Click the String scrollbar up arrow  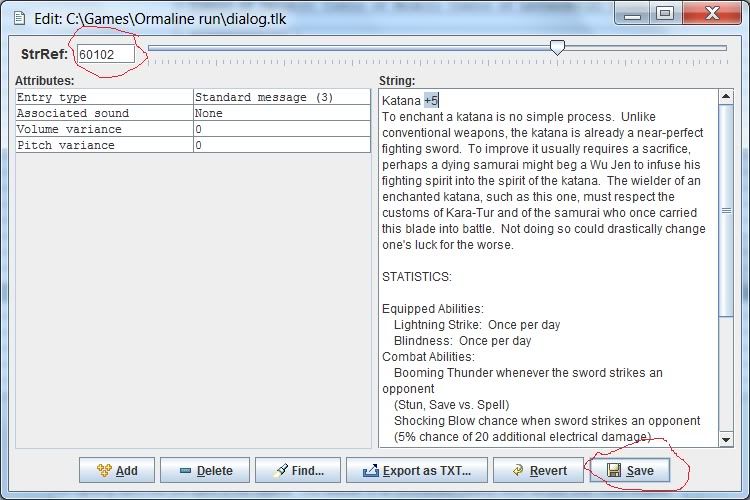pos(726,97)
